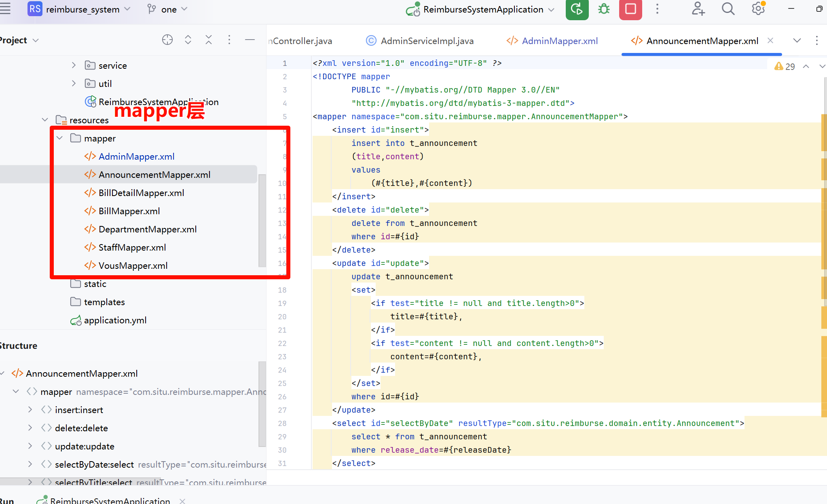Image resolution: width=827 pixels, height=504 pixels.
Task: Rerun the ReimburseSystemApplication green icon
Action: click(577, 10)
